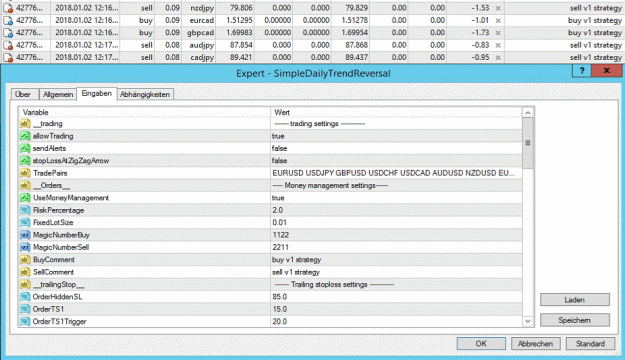Image resolution: width=625 pixels, height=360 pixels.
Task: Click the TradePairs string variable icon
Action: pos(25,173)
